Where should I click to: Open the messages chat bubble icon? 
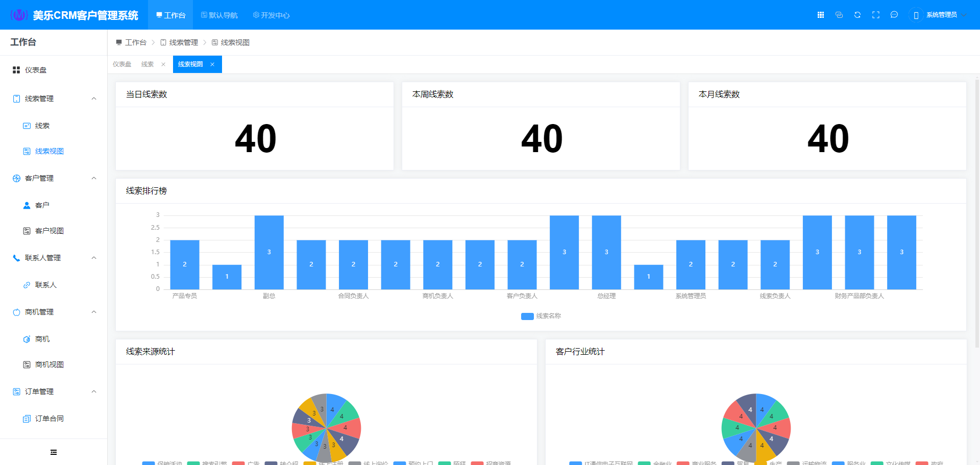pos(894,15)
